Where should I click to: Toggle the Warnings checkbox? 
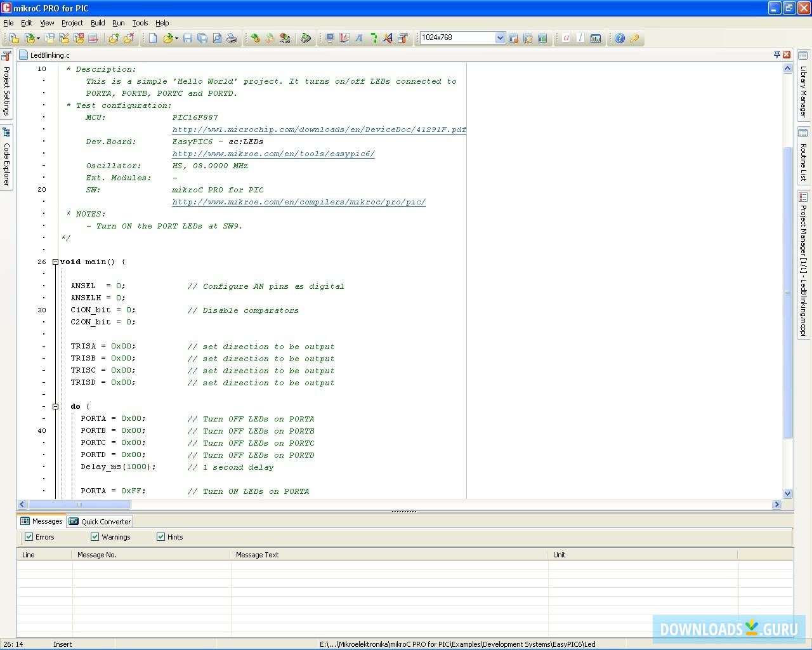point(95,537)
